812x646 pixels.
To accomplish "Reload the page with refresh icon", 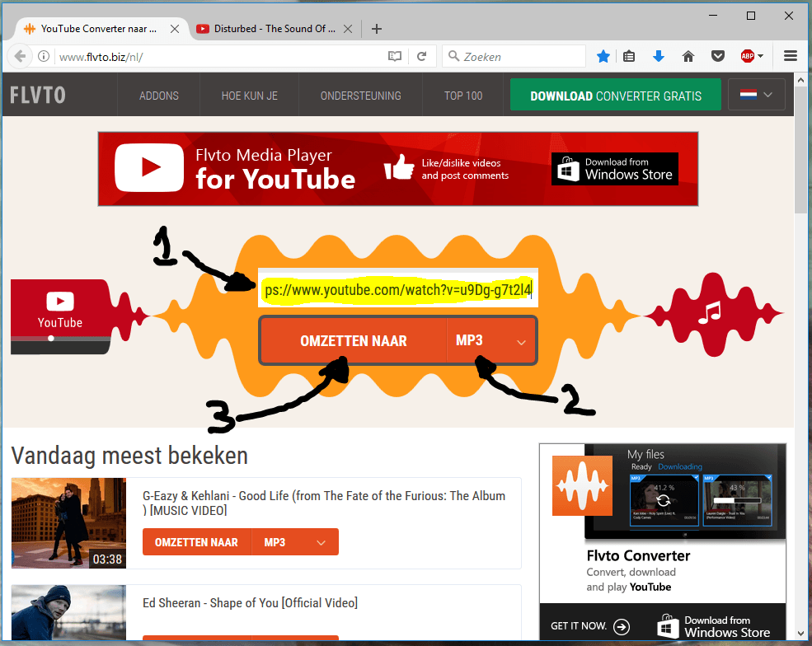I will point(421,56).
